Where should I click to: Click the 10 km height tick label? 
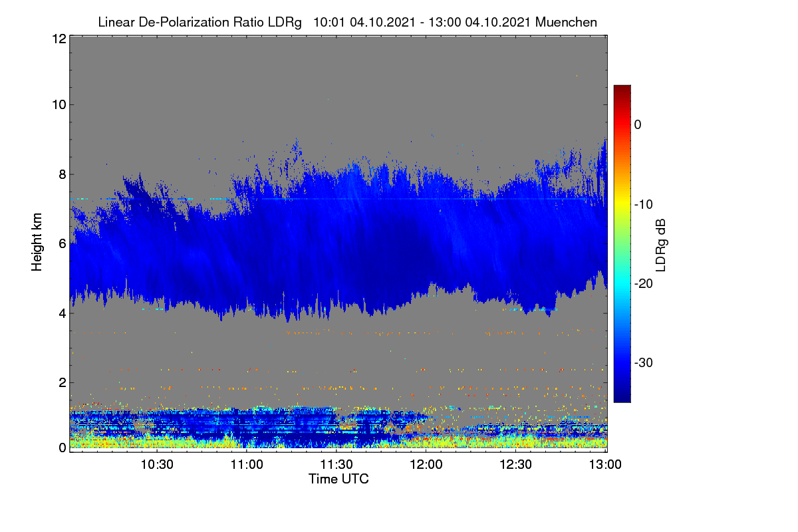(59, 104)
